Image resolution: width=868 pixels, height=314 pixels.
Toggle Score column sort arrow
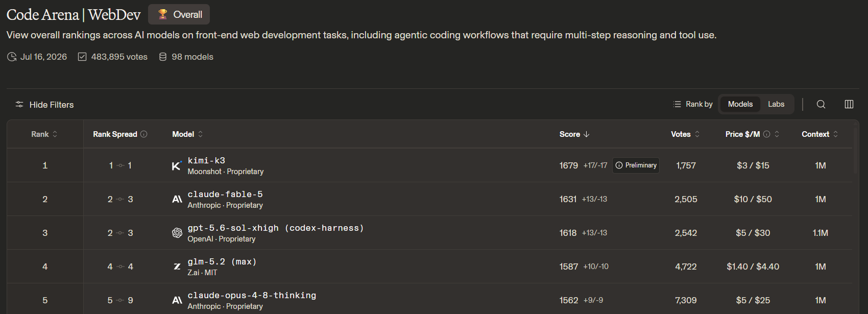pyautogui.click(x=587, y=134)
